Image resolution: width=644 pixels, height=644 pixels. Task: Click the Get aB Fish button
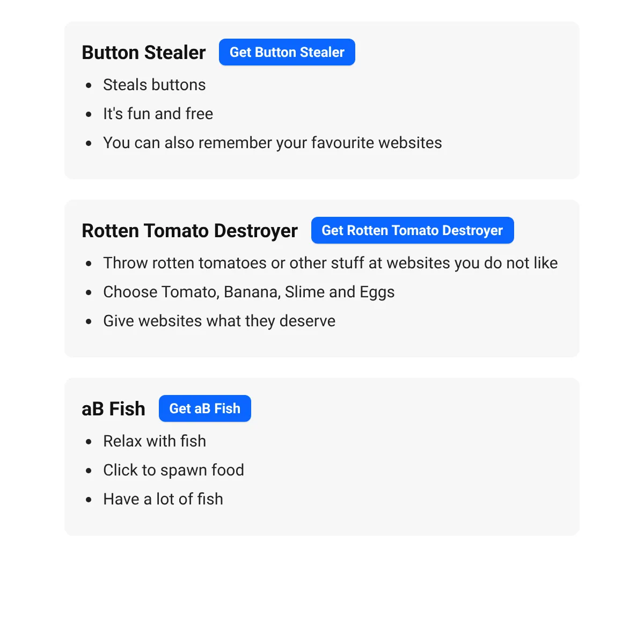[x=205, y=408]
